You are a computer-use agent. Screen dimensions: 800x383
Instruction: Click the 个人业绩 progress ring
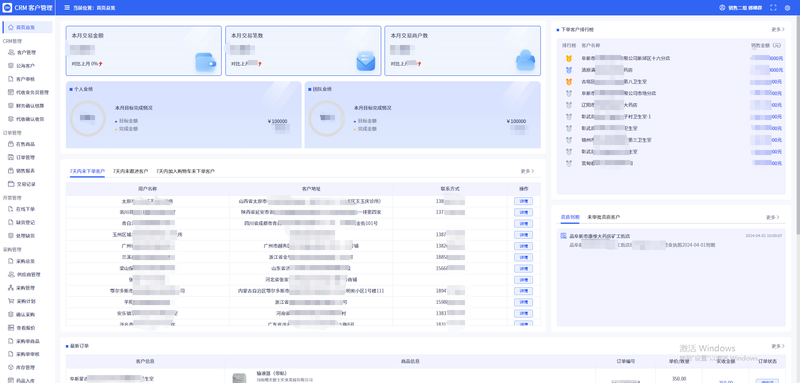click(87, 118)
